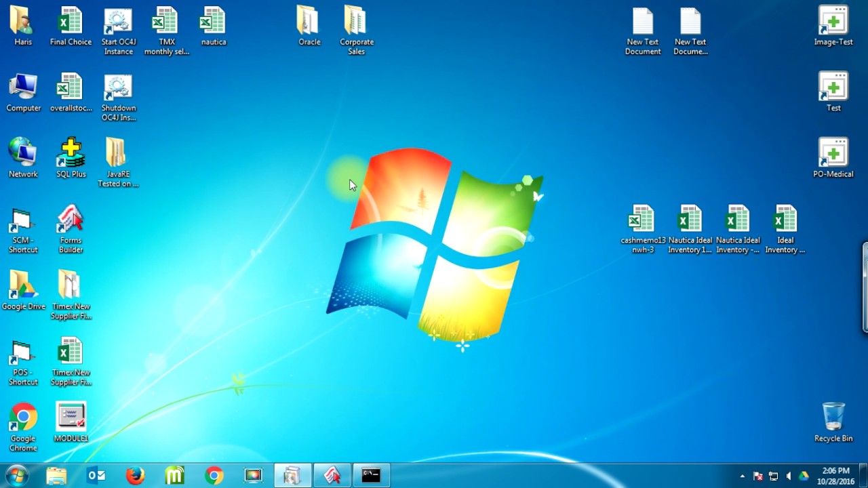The image size is (868, 488).
Task: Select the overallstoc Excel file
Action: pos(71,92)
